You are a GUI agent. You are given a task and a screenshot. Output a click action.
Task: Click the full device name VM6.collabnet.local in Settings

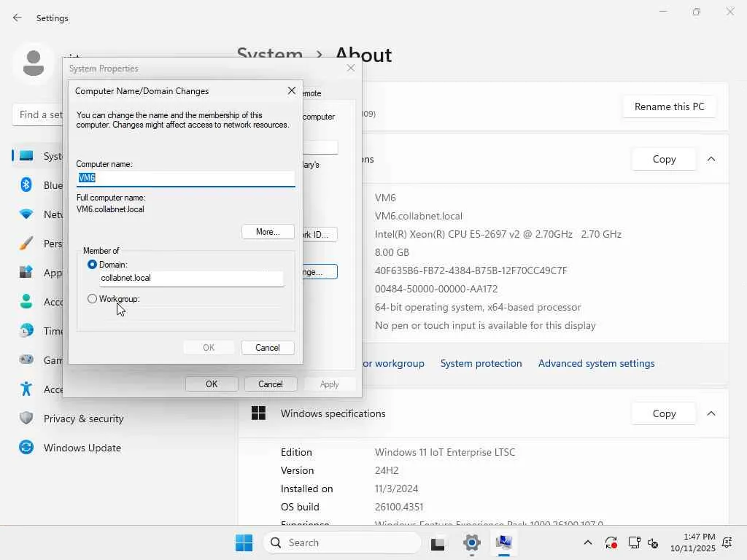(418, 216)
